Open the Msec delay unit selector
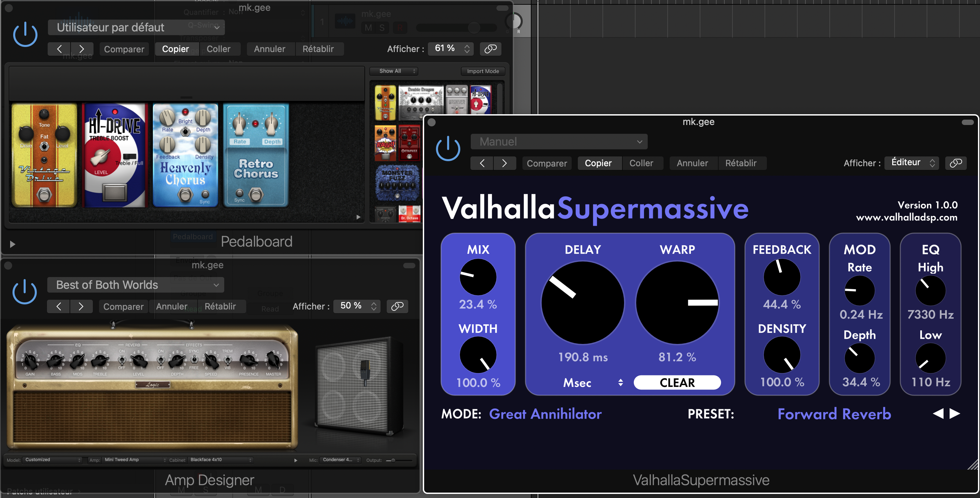This screenshot has height=498, width=980. pyautogui.click(x=593, y=383)
